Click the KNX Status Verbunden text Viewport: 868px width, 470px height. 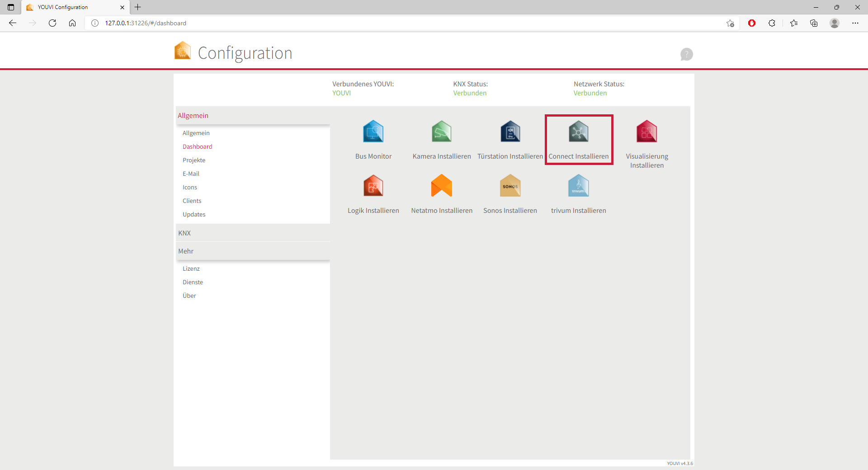point(470,93)
